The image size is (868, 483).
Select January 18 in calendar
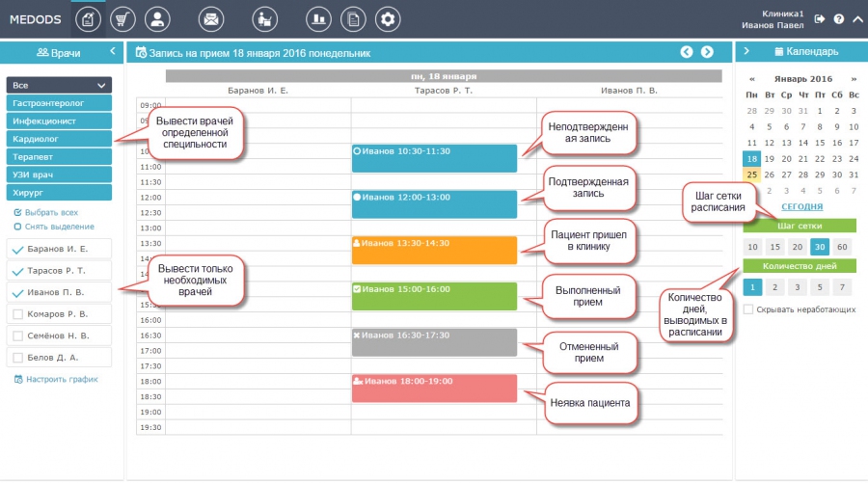(751, 159)
